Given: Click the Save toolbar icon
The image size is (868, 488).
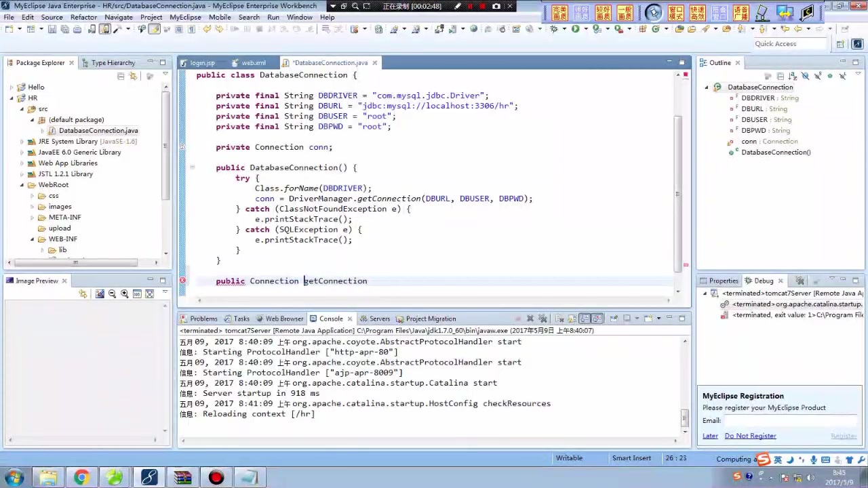Looking at the screenshot, I should [x=52, y=29].
